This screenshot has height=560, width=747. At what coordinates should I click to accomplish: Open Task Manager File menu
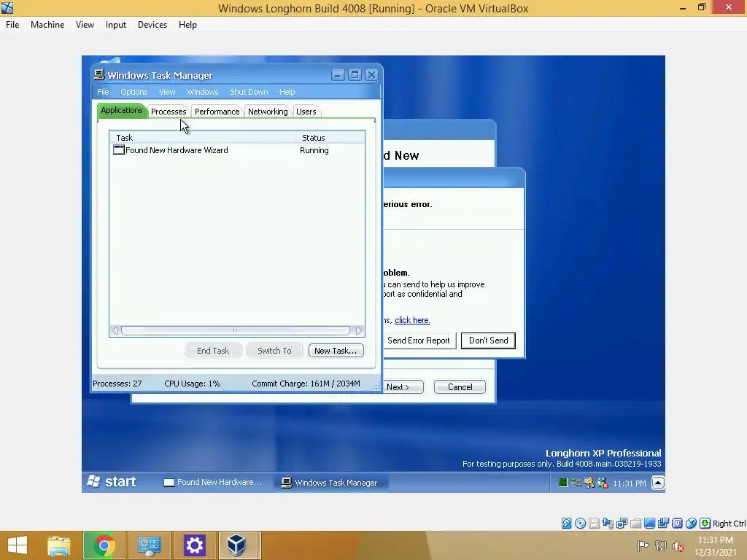coord(103,92)
